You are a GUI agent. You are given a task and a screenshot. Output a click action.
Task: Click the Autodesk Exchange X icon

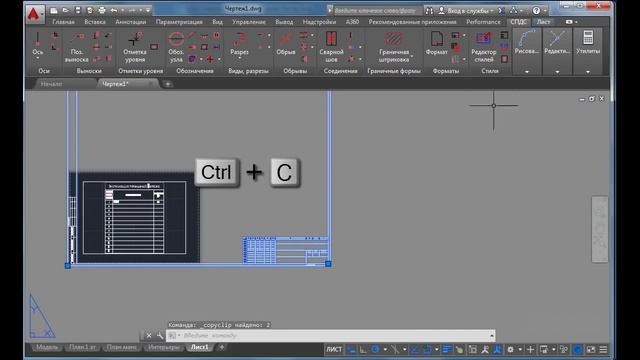502,10
